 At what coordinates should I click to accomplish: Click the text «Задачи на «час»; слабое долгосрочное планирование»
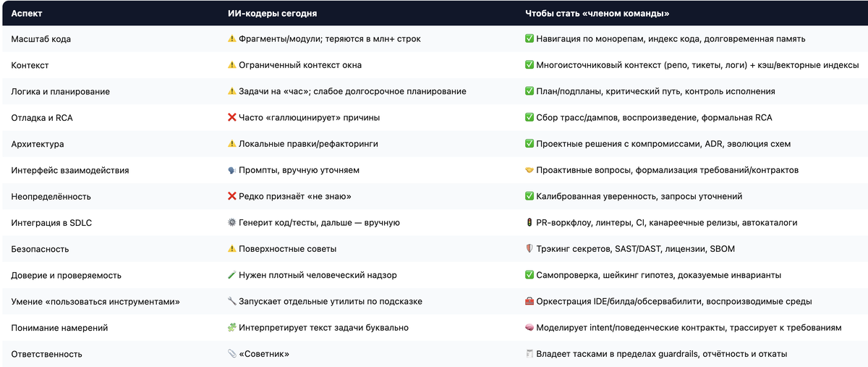[x=353, y=91]
